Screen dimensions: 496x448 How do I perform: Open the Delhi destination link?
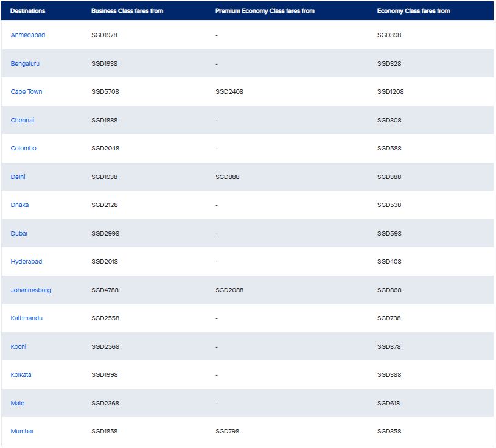tap(18, 177)
